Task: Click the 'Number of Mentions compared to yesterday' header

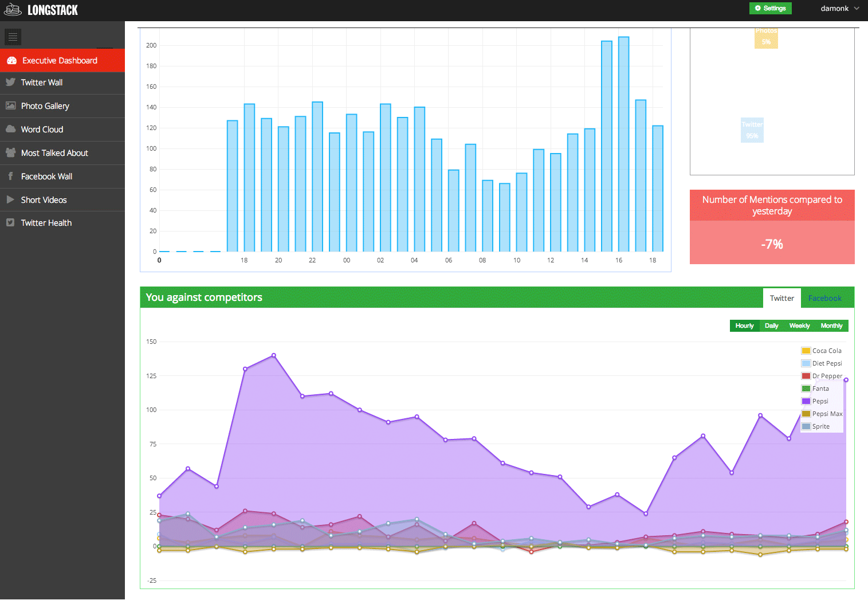Action: 772,205
